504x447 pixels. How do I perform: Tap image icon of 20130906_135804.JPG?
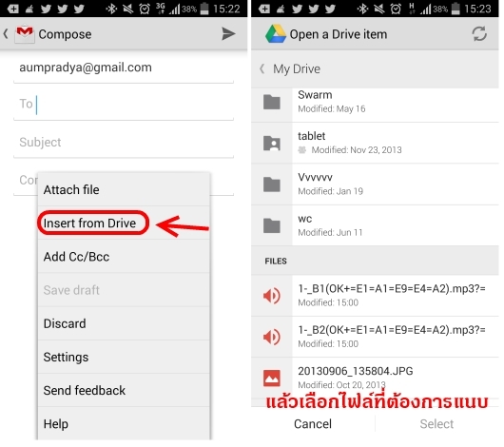click(x=272, y=378)
